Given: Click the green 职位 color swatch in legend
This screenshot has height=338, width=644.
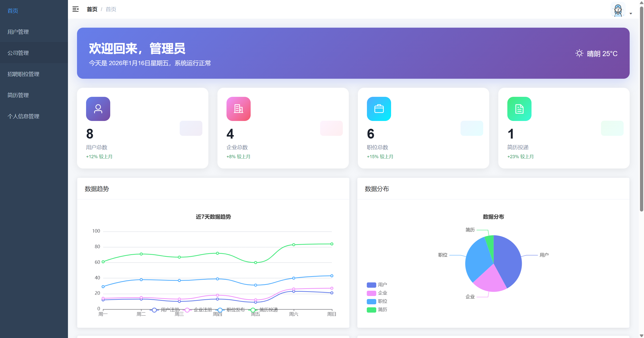Looking at the screenshot, I should tap(371, 301).
